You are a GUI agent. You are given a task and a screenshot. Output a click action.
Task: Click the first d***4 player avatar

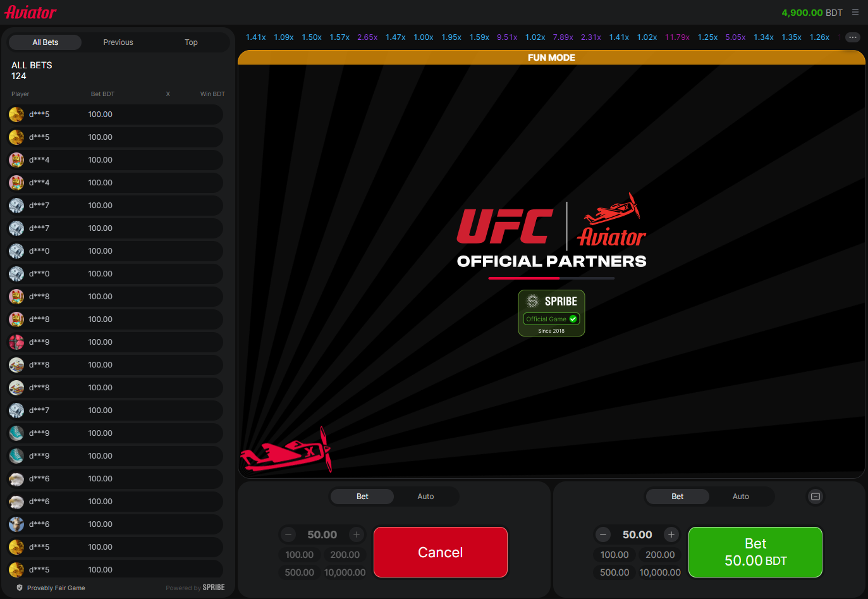(16, 160)
